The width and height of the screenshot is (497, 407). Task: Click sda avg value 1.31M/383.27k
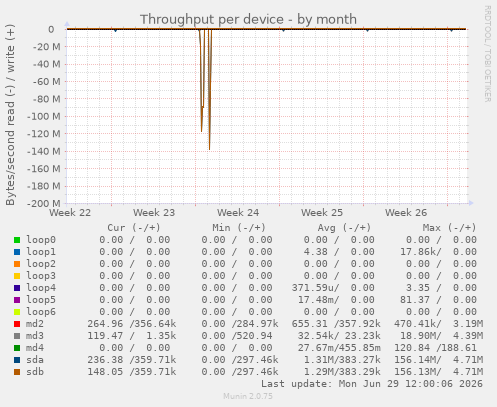point(342,360)
